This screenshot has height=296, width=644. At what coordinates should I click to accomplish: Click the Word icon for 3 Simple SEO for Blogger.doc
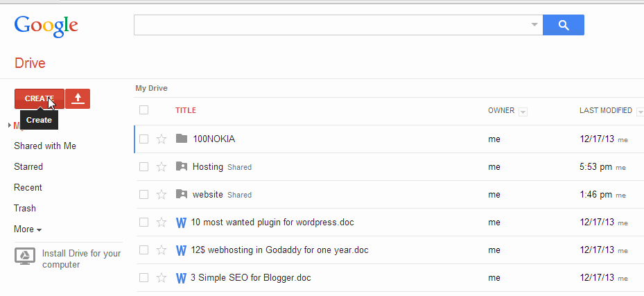click(x=181, y=278)
